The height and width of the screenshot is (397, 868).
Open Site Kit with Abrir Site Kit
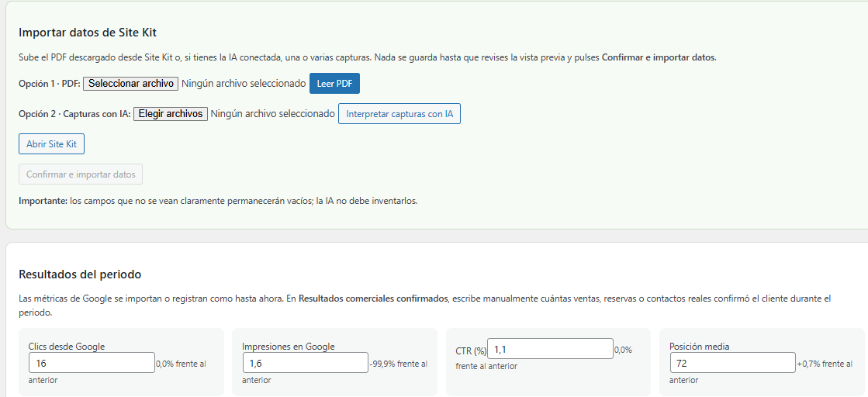[x=51, y=144]
